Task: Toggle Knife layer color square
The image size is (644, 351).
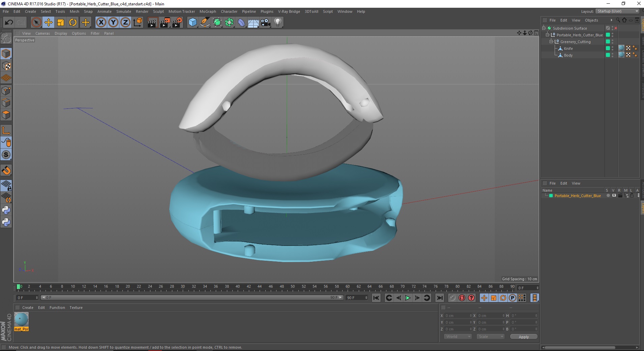Action: 608,49
